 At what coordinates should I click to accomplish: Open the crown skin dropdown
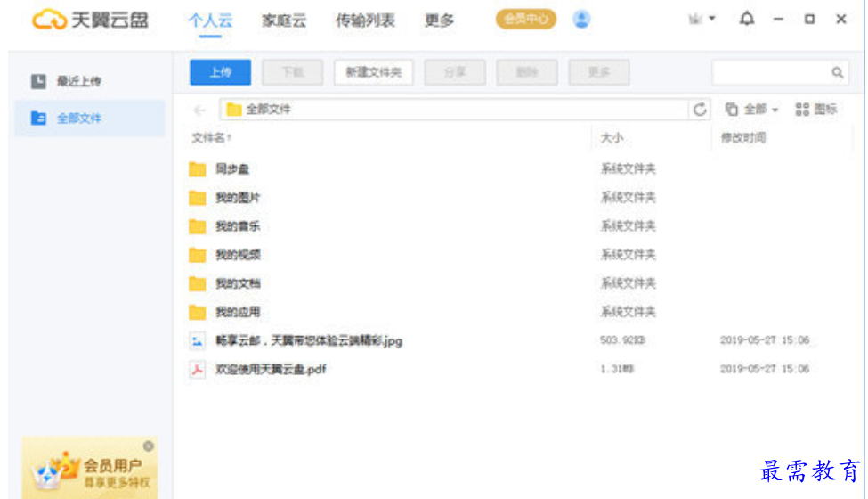pos(702,19)
